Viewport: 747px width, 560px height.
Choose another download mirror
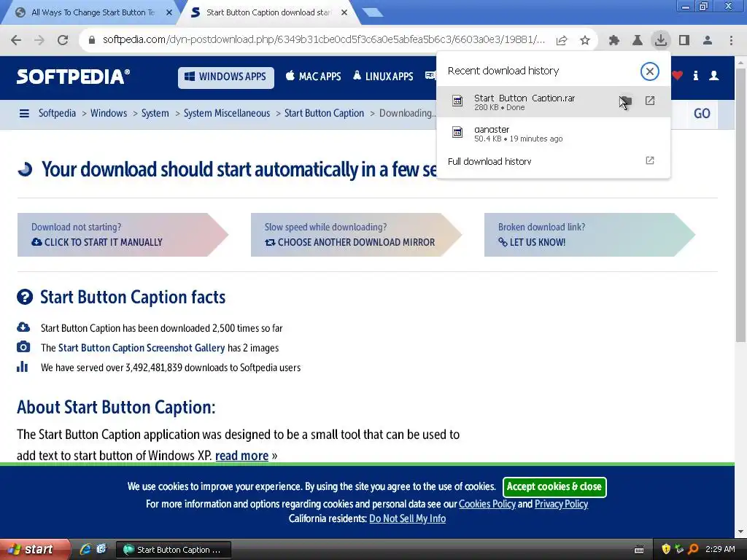(x=355, y=235)
